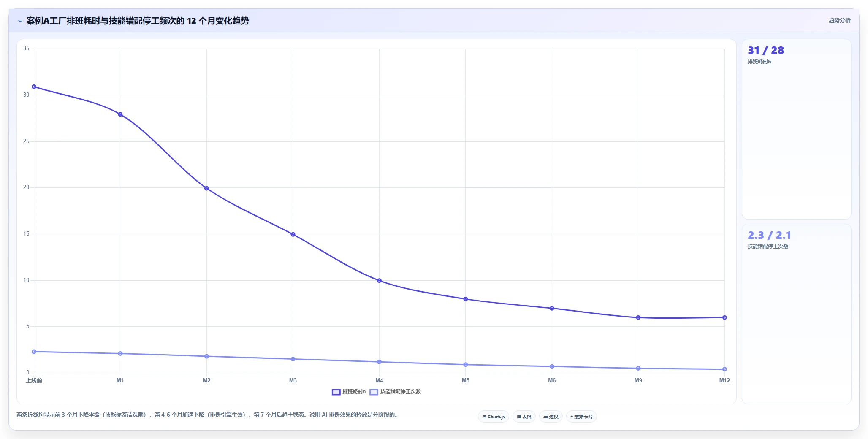Viewport: 868px width, 439px height.
Task: Click the 停工次数 data point at M12
Action: [724, 369]
